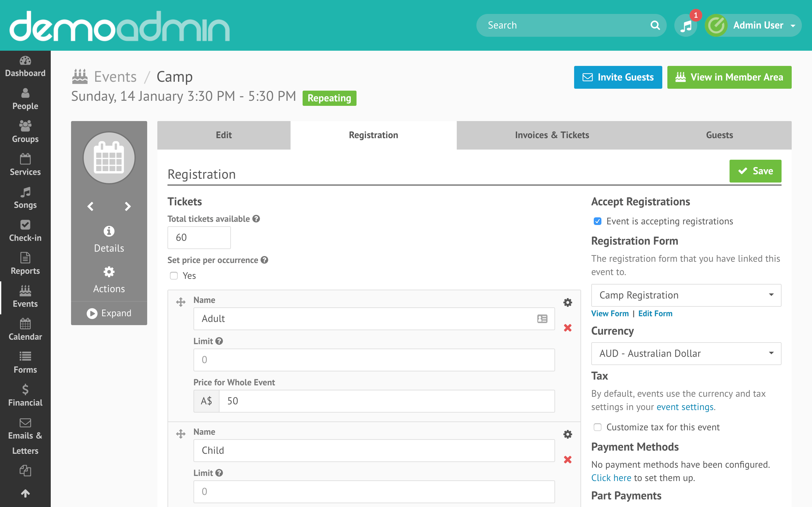Enable set price per occurrence Yes checkbox
This screenshot has width=812, height=507.
[174, 276]
